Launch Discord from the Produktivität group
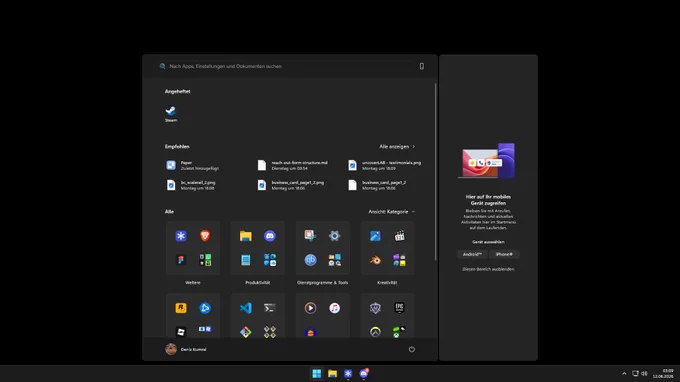Screen dimensions: 680x382 point(270,236)
